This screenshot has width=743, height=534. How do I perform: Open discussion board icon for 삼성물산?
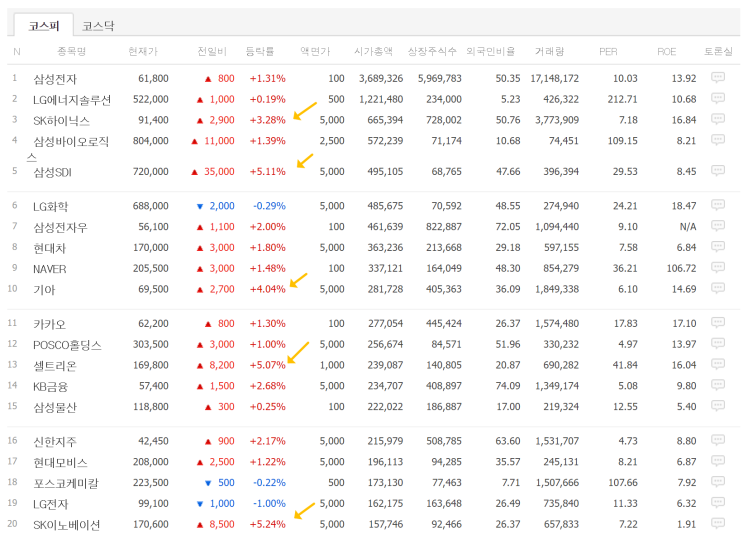718,406
